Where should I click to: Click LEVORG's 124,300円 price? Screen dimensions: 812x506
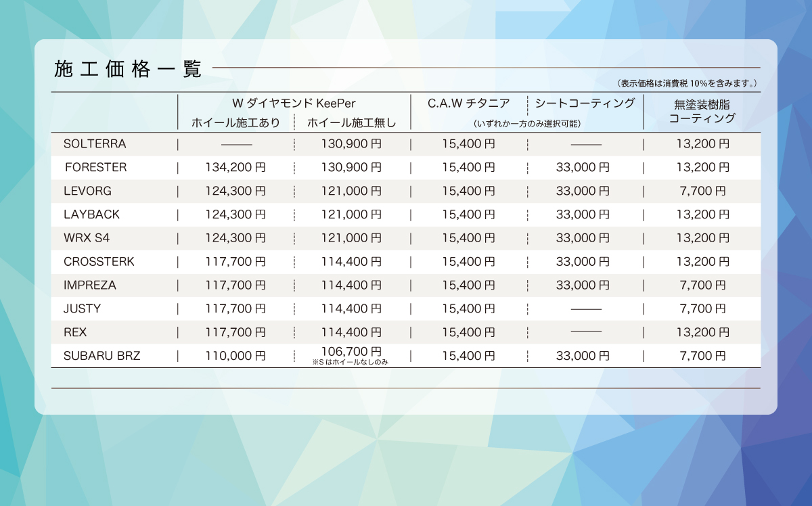tap(235, 191)
